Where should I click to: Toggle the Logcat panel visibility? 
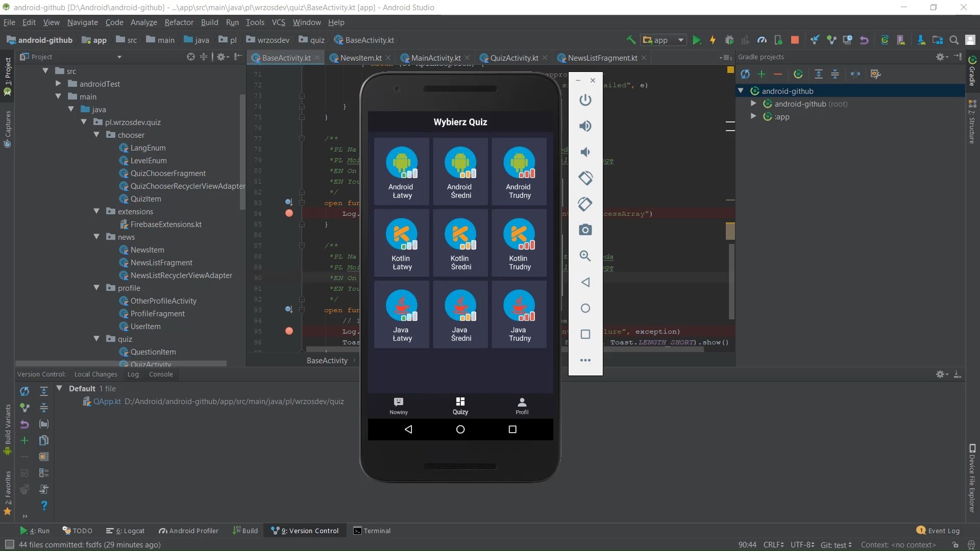tap(127, 531)
